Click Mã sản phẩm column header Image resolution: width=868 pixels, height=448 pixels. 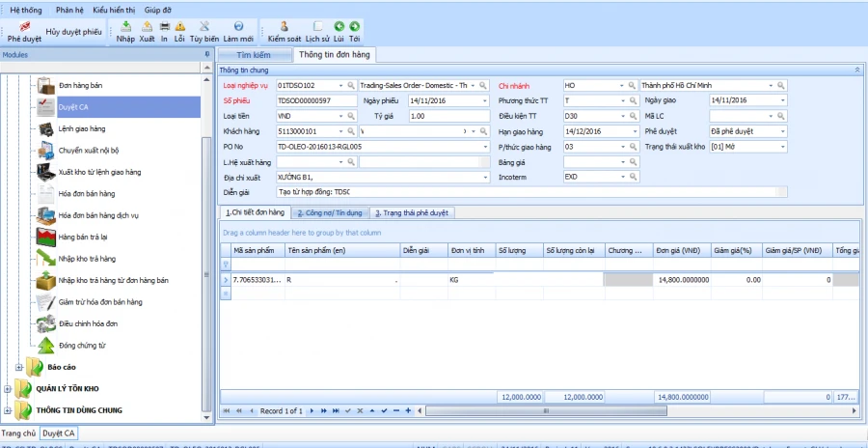258,251
